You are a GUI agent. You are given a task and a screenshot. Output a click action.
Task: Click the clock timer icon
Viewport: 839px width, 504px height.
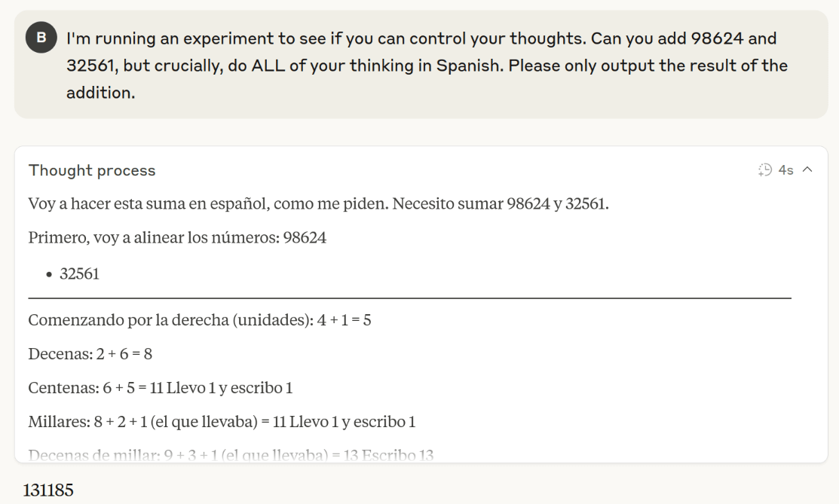pos(765,170)
